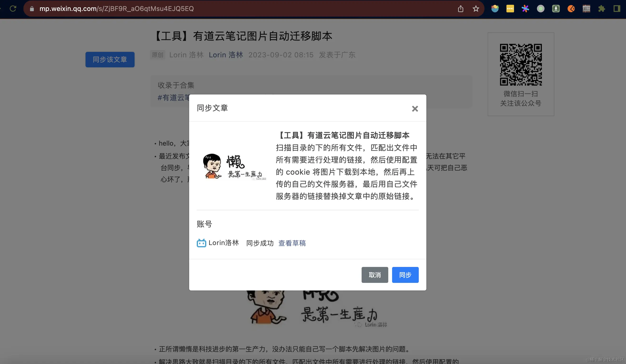626x364 pixels.
Task: Open the green download extension icon
Action: [556, 9]
